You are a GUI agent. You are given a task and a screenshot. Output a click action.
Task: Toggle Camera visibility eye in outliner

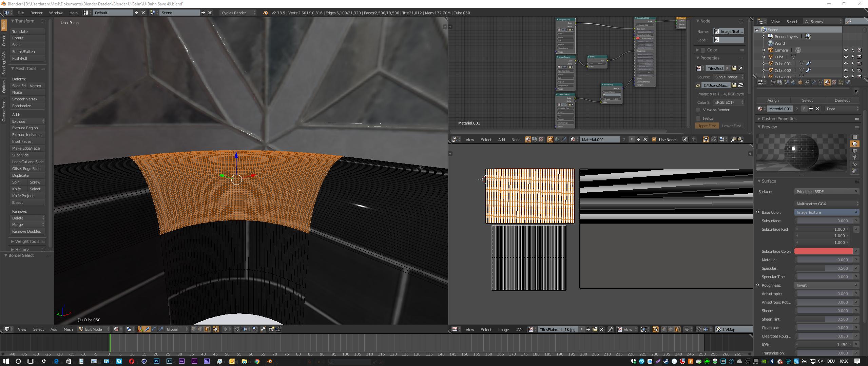[846, 50]
